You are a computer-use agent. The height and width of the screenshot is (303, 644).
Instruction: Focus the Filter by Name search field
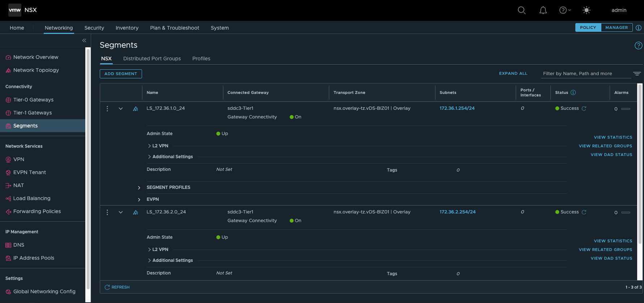(x=585, y=74)
